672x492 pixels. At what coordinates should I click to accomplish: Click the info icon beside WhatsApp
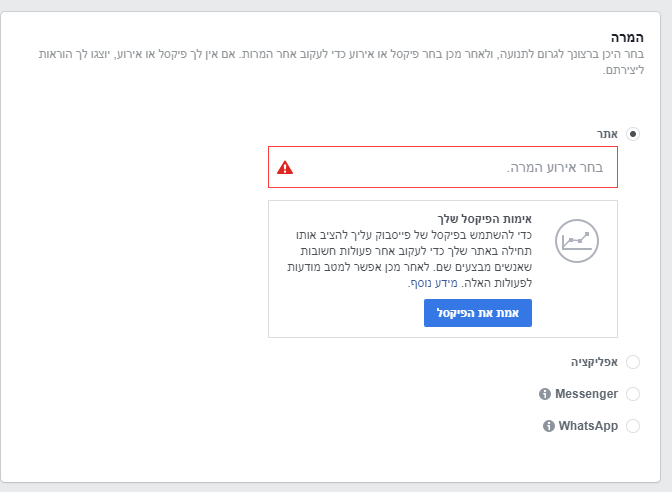tap(549, 426)
